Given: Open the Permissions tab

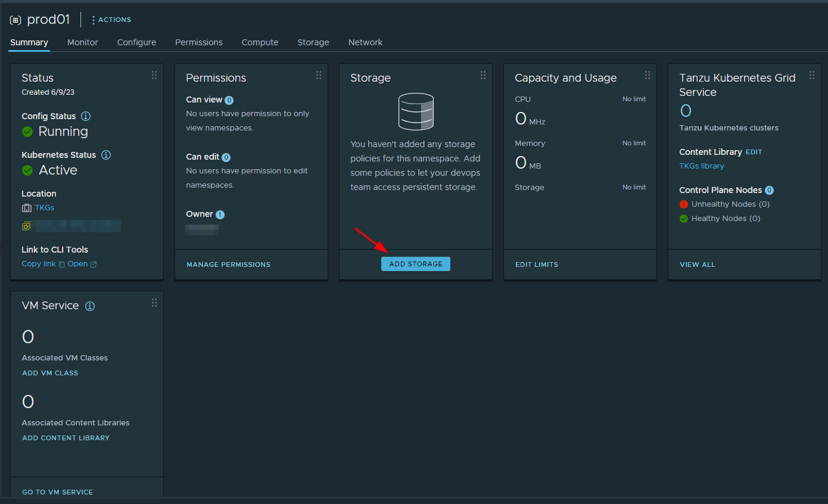Looking at the screenshot, I should coord(199,42).
